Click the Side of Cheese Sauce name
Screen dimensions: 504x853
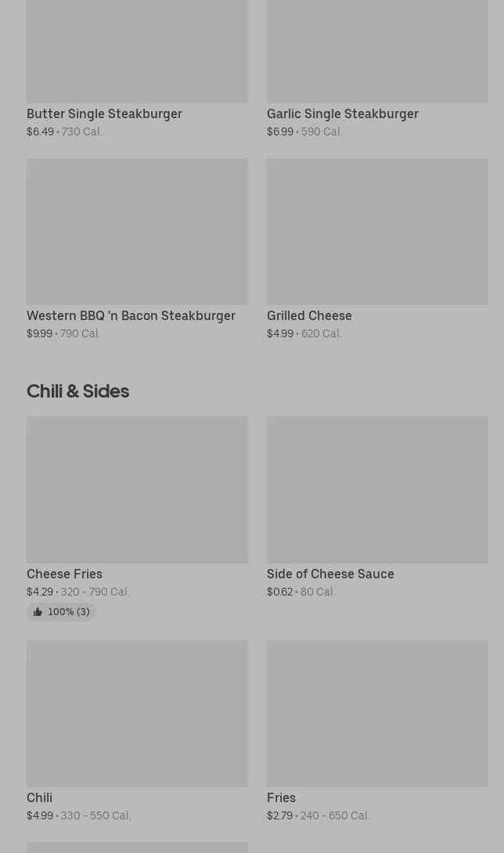point(330,574)
